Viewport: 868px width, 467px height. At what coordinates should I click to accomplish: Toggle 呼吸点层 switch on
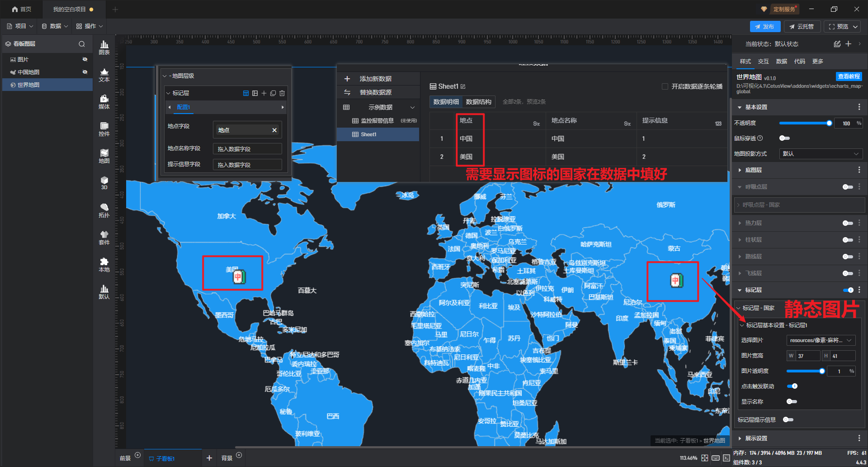(848, 187)
